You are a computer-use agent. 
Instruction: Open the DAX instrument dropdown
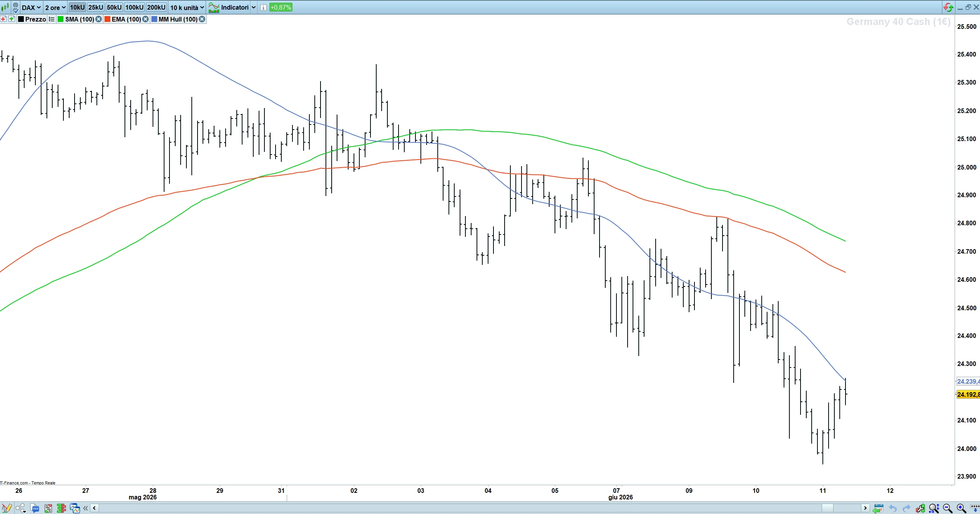(x=31, y=7)
